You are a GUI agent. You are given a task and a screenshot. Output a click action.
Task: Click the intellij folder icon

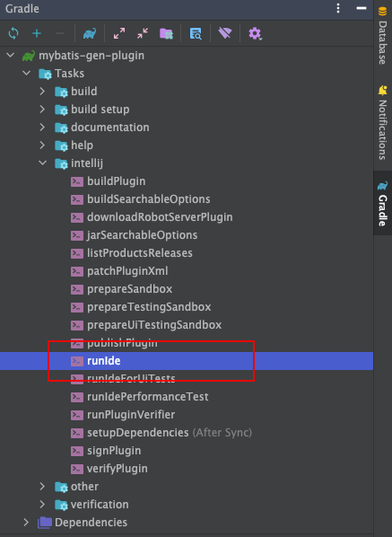pos(62,163)
